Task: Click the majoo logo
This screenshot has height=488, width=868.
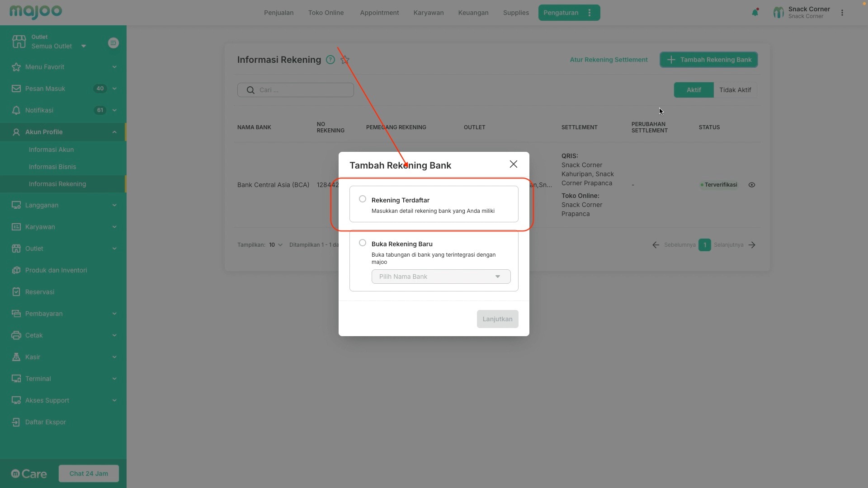Action: [x=36, y=12]
